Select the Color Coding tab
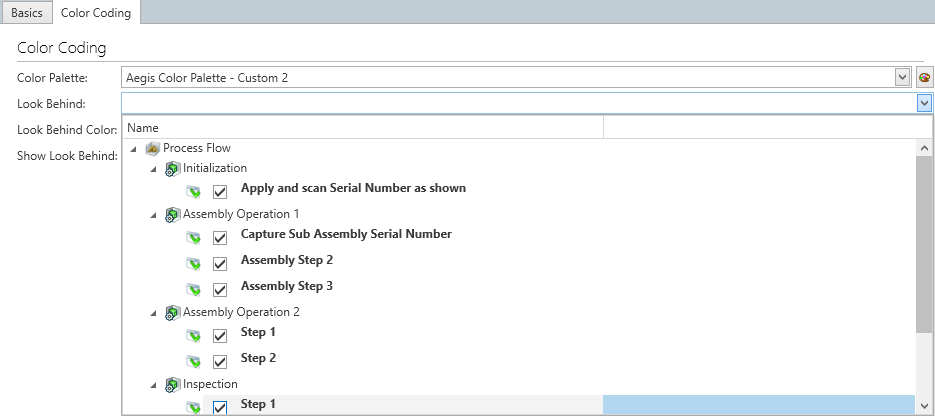 pyautogui.click(x=96, y=13)
